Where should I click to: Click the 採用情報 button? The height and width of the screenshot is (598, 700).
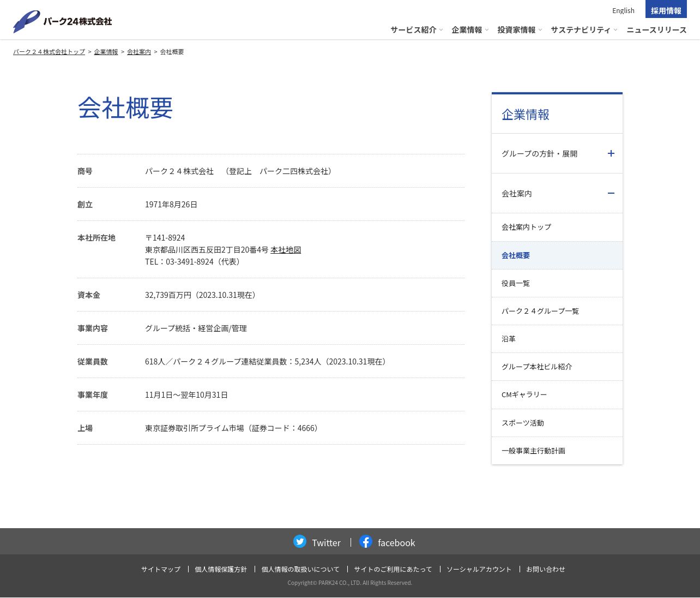pos(666,10)
